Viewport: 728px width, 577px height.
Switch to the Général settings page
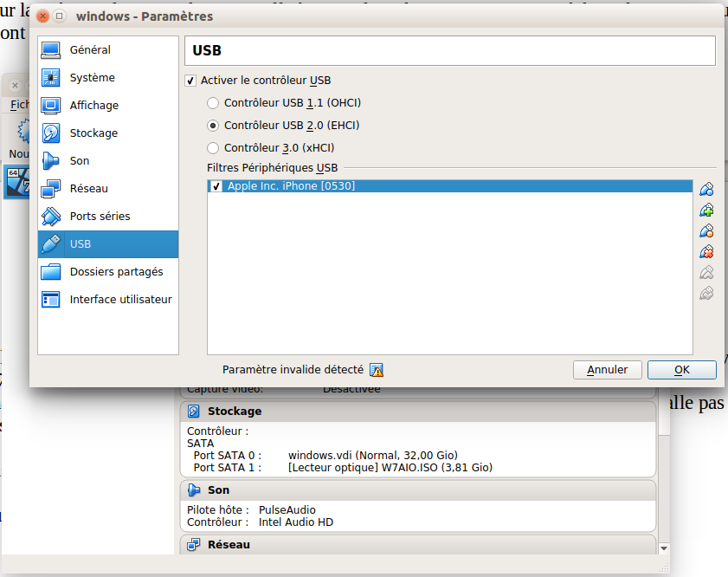[x=90, y=50]
